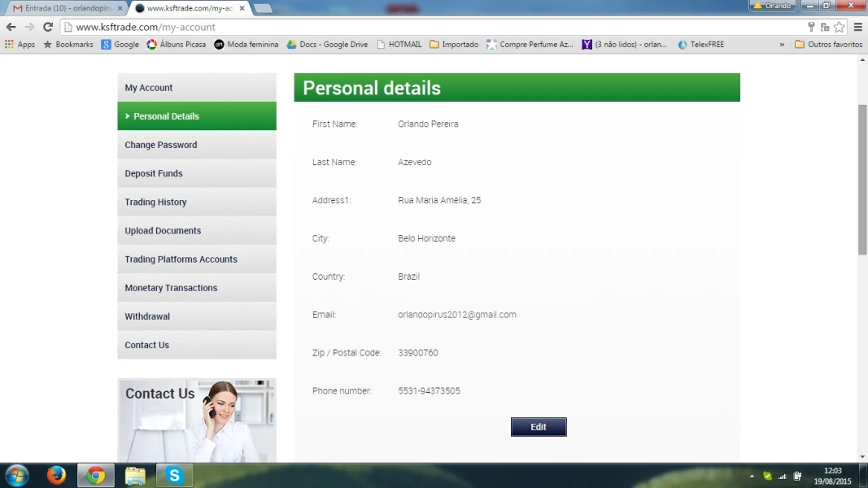Click the page vertical scrollbar thumb
Screen dimensions: 868x488
pos(862,180)
